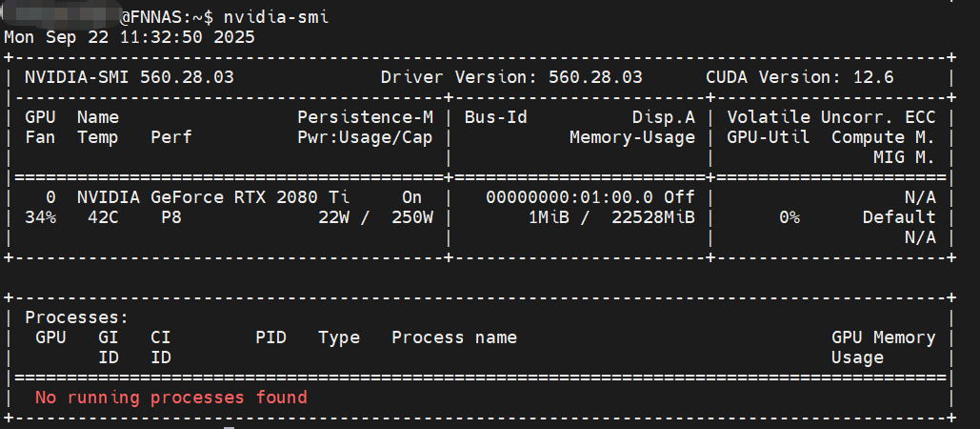
Task: Select the CUDA Version 12.6 text
Action: 799,77
